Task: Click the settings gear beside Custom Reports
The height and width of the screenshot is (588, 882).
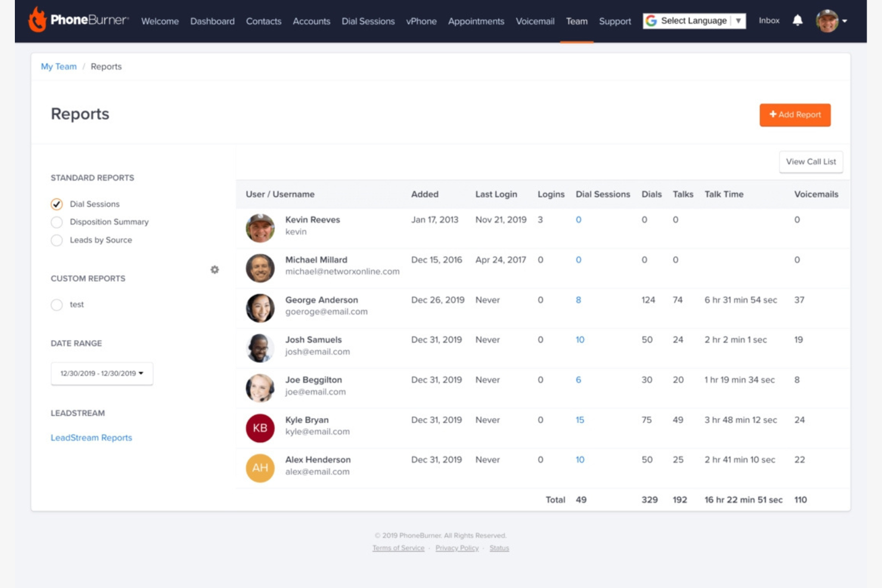Action: tap(215, 269)
